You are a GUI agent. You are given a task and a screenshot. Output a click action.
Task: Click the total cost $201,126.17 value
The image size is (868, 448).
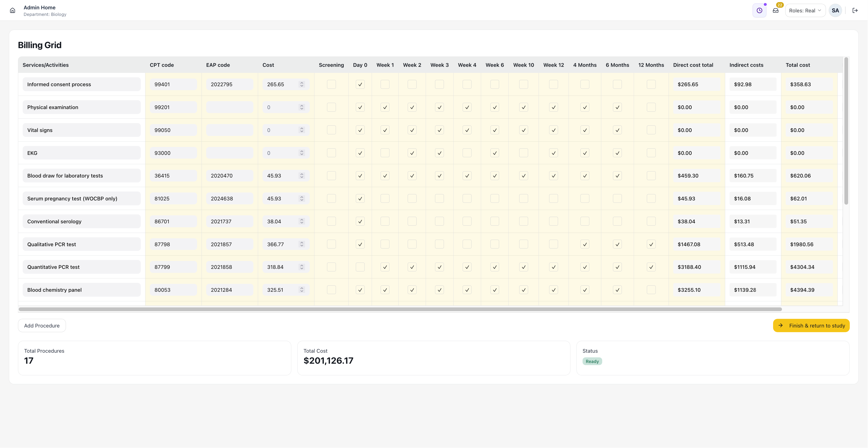[x=328, y=360]
